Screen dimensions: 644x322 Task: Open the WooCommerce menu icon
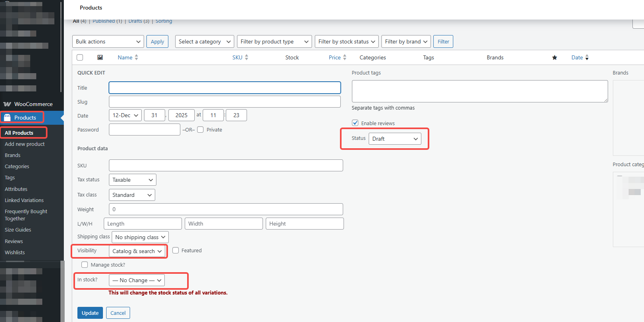point(7,104)
